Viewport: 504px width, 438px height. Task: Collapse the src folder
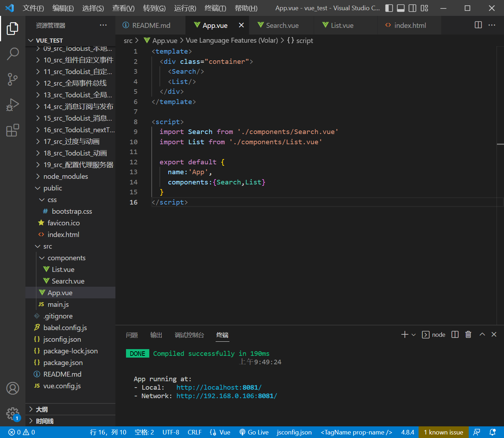click(71, 246)
